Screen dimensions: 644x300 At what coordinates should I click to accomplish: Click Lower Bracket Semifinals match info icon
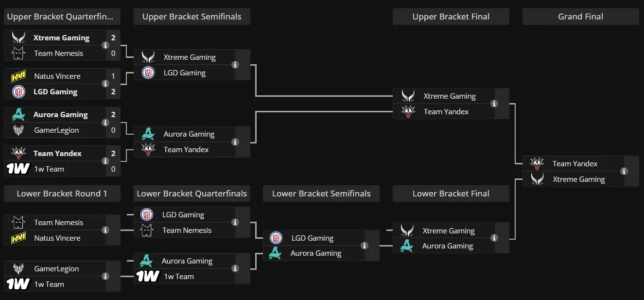point(365,246)
